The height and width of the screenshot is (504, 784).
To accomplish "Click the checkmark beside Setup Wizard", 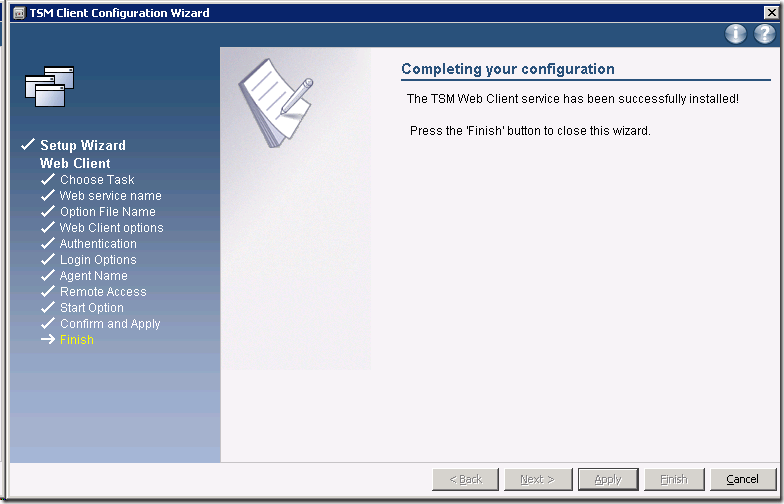I will (x=28, y=146).
